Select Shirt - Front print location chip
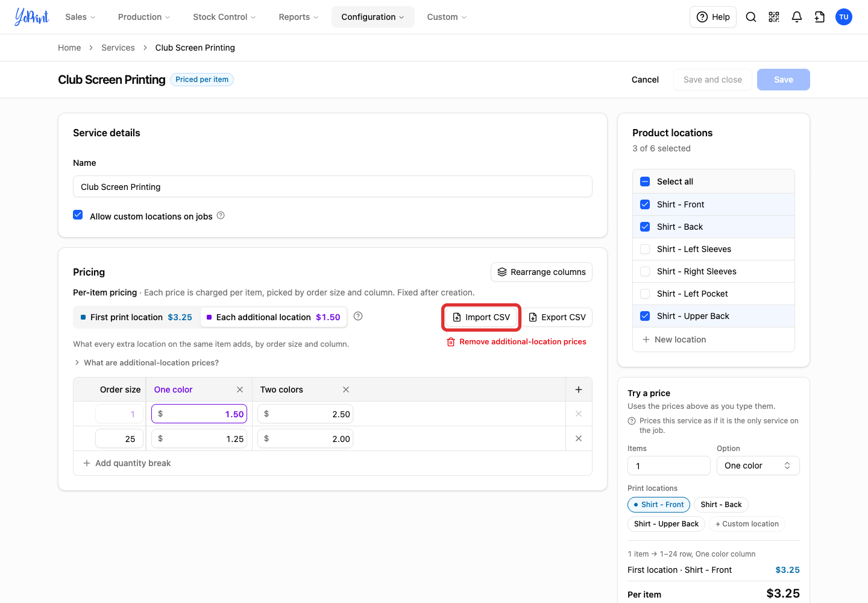Image resolution: width=868 pixels, height=603 pixels. 659,505
